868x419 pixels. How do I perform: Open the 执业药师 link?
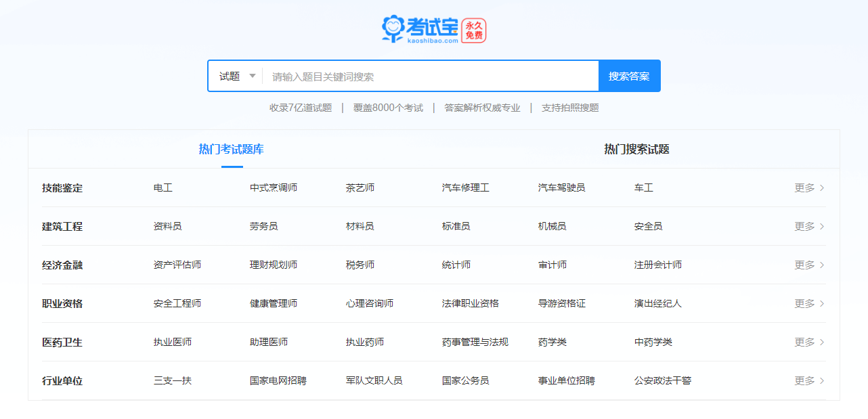(x=365, y=342)
